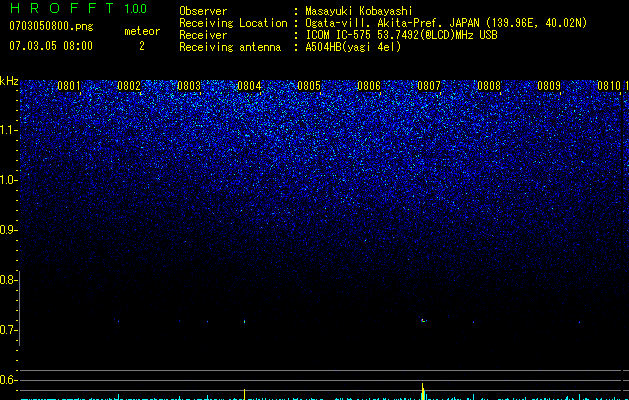Click the 0.7 kHz axis label
This screenshot has width=629, height=400.
(x=8, y=330)
